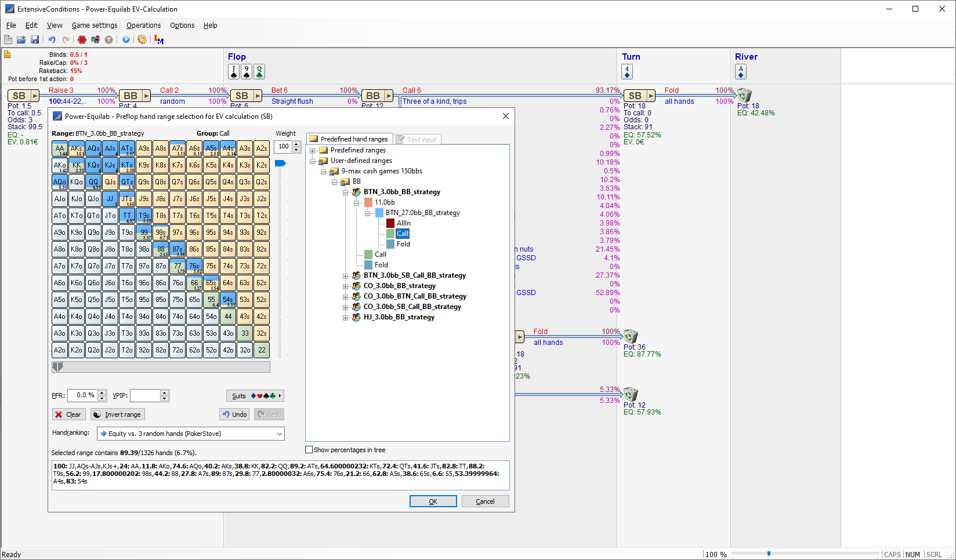Viewport: 956px width, 560px height.
Task: Collapse the 9-max cash games 150bbs node
Action: point(324,172)
